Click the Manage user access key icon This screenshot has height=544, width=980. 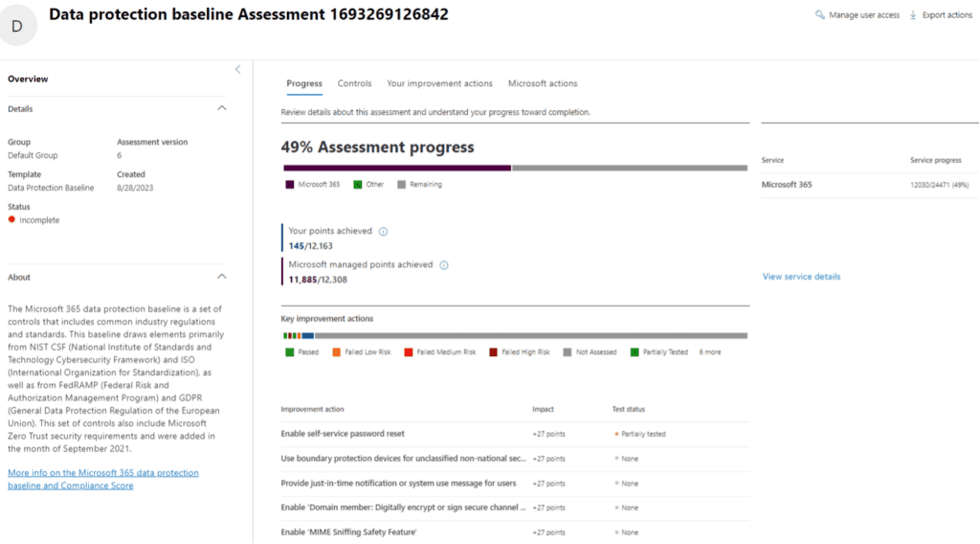819,14
